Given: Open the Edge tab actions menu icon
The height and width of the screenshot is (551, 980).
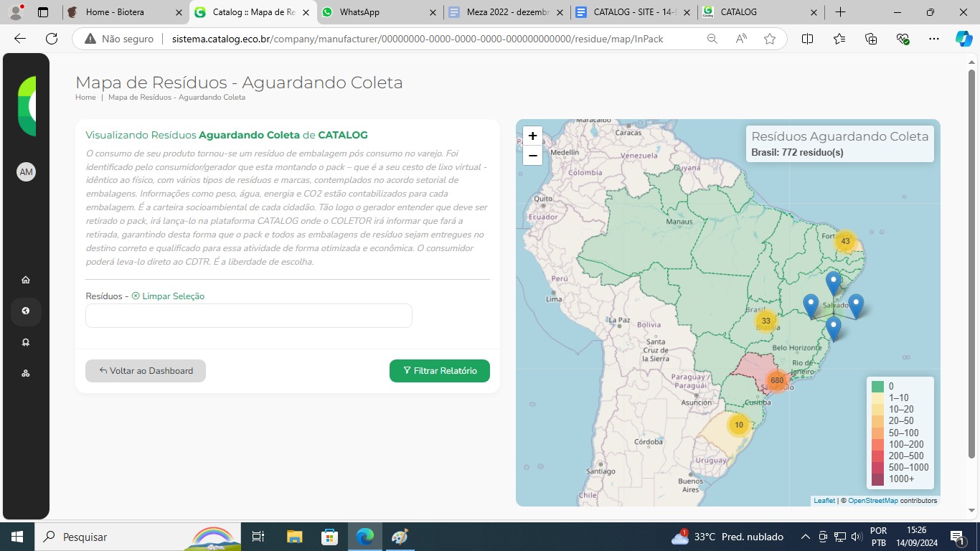Looking at the screenshot, I should coord(42,12).
